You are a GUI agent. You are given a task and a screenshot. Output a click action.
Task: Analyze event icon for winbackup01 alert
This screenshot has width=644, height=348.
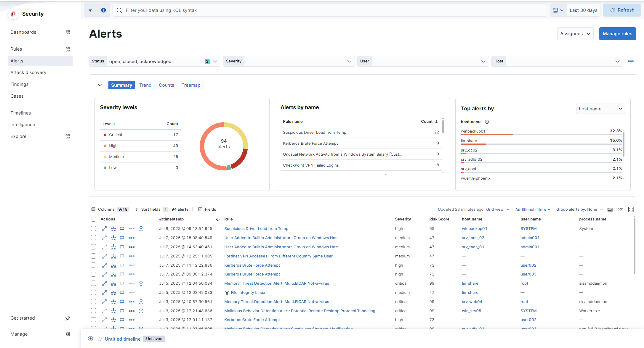click(113, 228)
